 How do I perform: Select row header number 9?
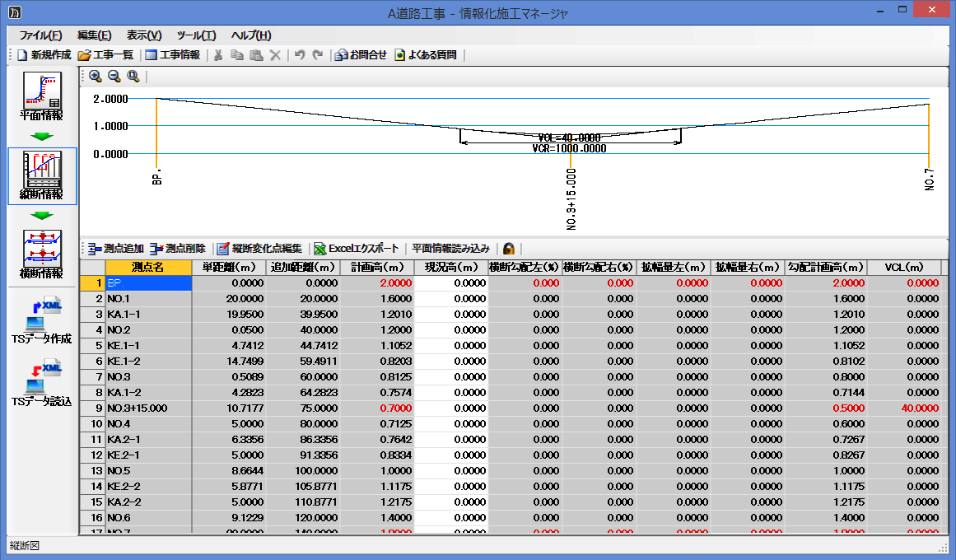point(93,408)
